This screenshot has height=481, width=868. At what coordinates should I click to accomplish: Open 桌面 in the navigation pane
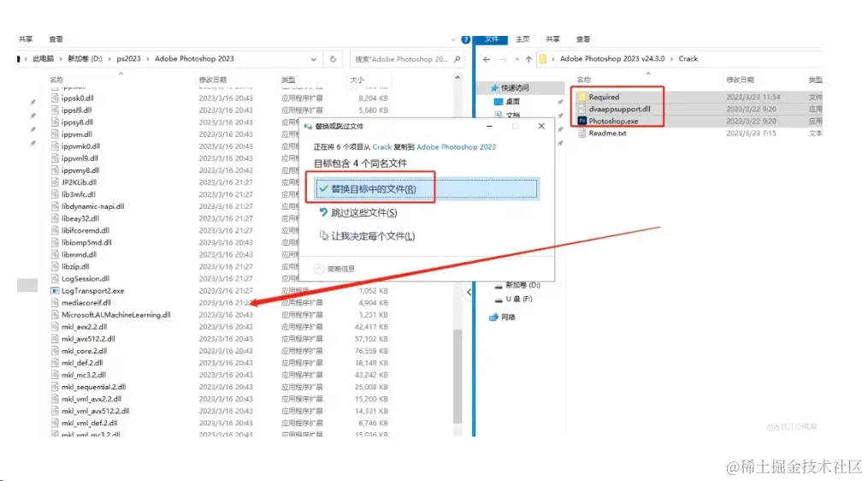pos(512,101)
